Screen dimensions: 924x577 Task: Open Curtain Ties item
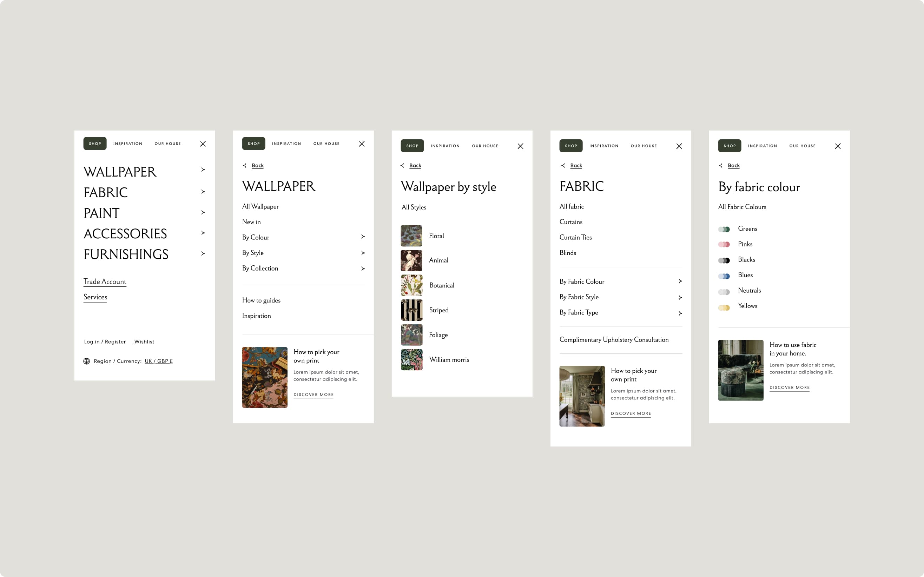pyautogui.click(x=575, y=237)
